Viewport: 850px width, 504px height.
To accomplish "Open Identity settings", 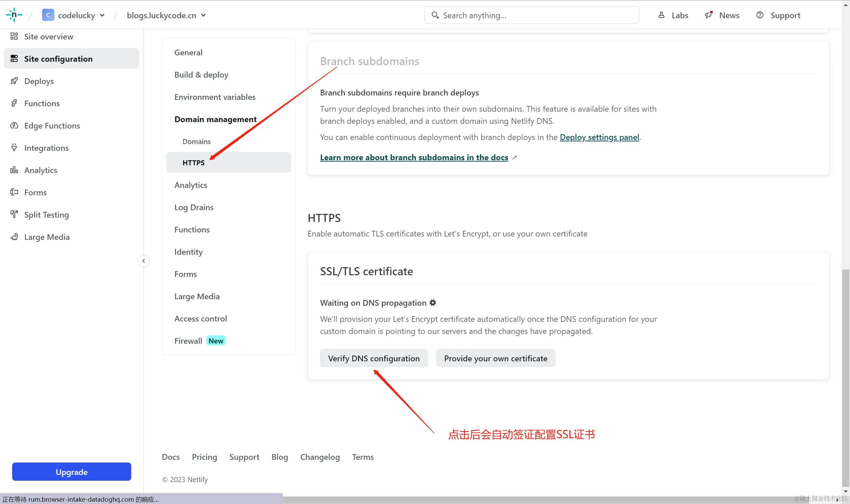I will 189,252.
